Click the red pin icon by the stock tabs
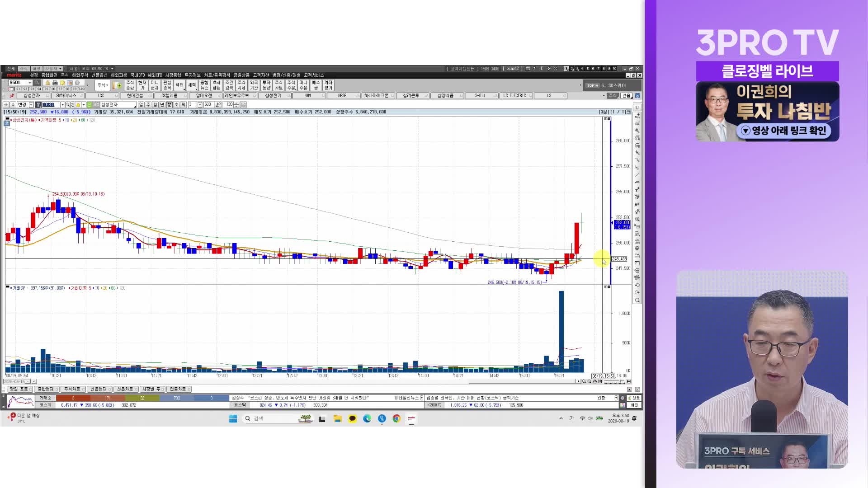868x488 pixels. click(12, 96)
